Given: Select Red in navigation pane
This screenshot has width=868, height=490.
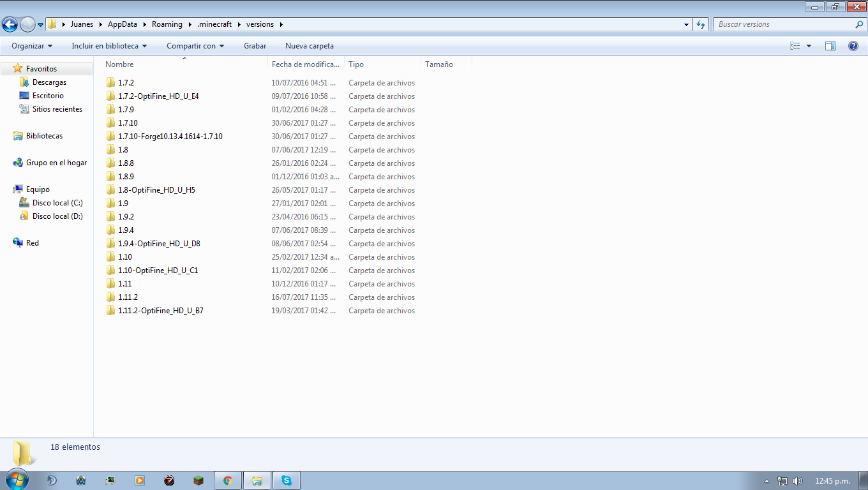Looking at the screenshot, I should (x=33, y=243).
